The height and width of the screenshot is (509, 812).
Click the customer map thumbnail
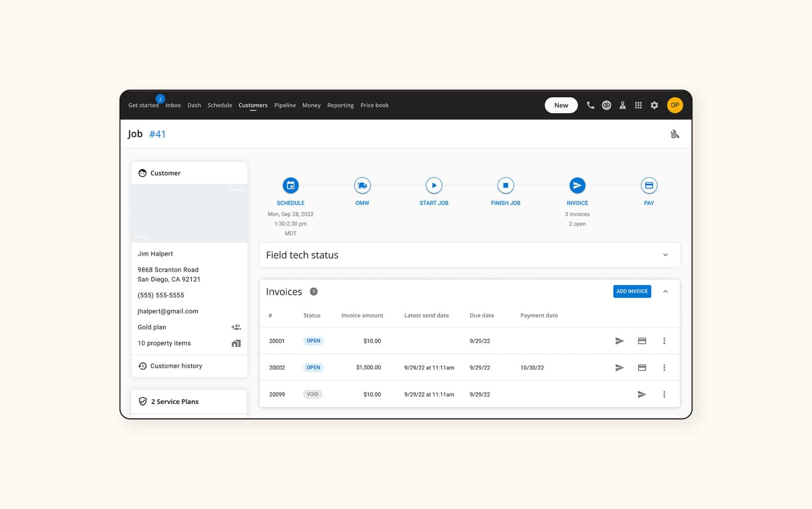pos(189,213)
